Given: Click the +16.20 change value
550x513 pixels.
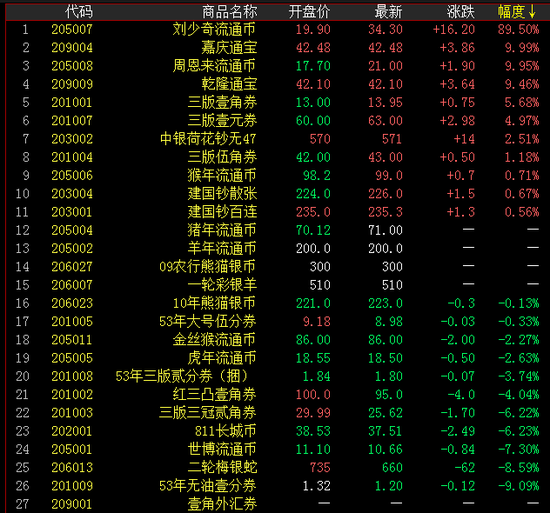Looking at the screenshot, I should point(454,29).
